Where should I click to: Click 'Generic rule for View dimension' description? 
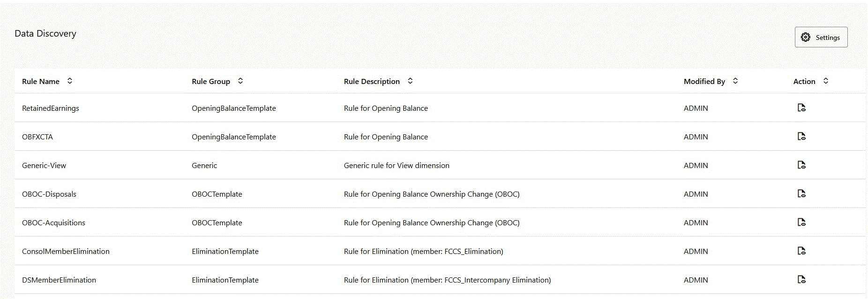pyautogui.click(x=397, y=165)
